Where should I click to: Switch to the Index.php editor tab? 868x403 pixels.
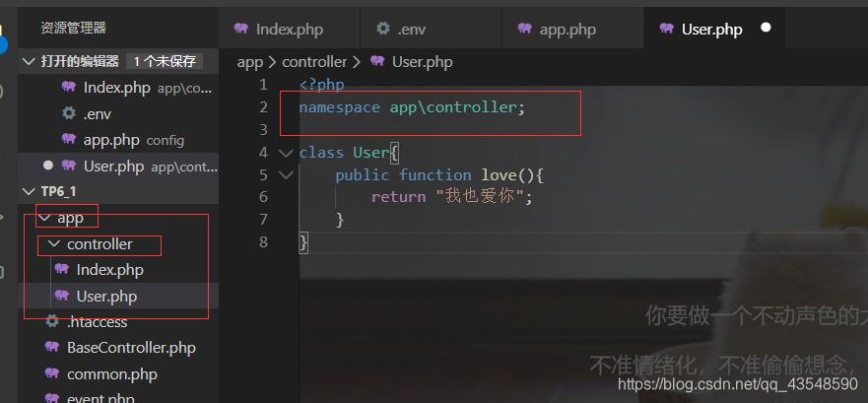click(289, 29)
